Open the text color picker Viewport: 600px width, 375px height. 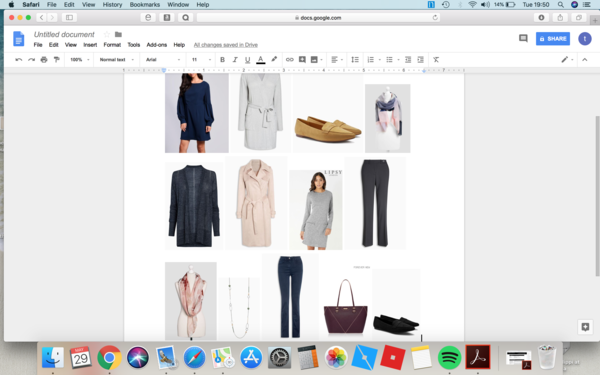click(261, 60)
